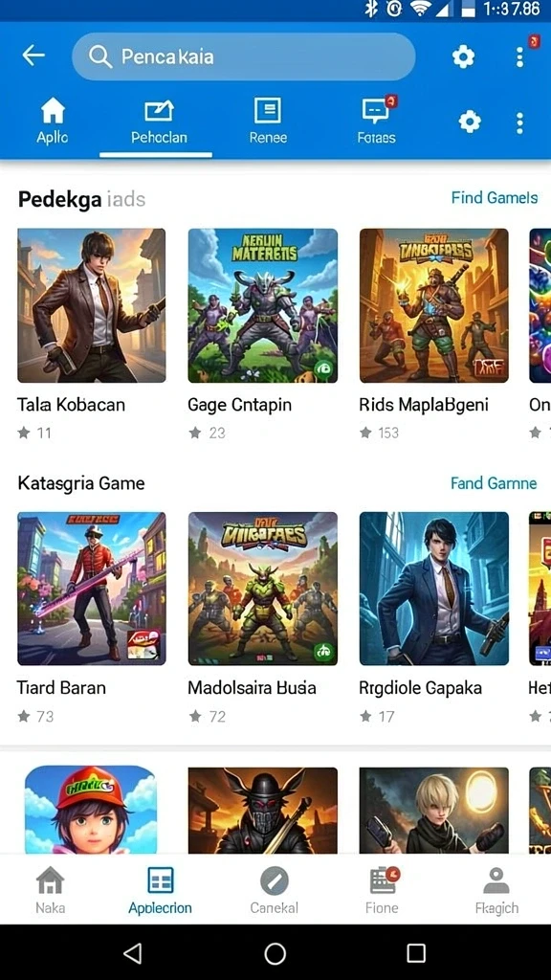Open the Fand Gamne link
The height and width of the screenshot is (980, 551).
point(494,483)
